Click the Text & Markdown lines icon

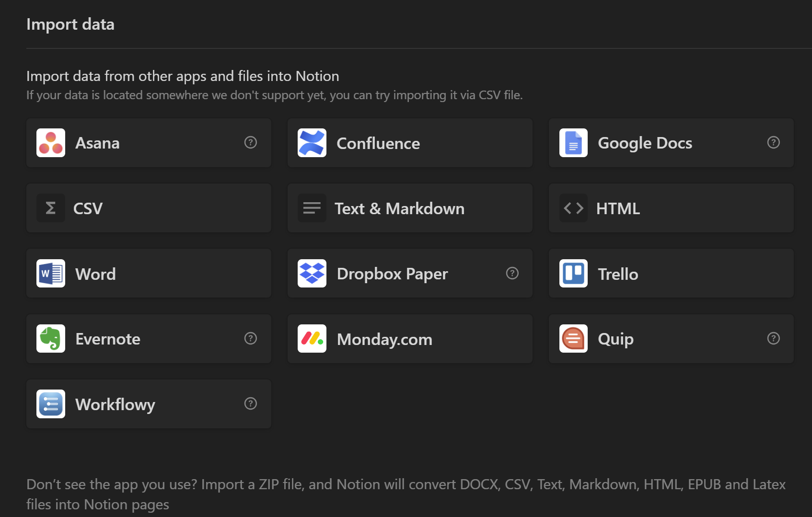click(312, 208)
